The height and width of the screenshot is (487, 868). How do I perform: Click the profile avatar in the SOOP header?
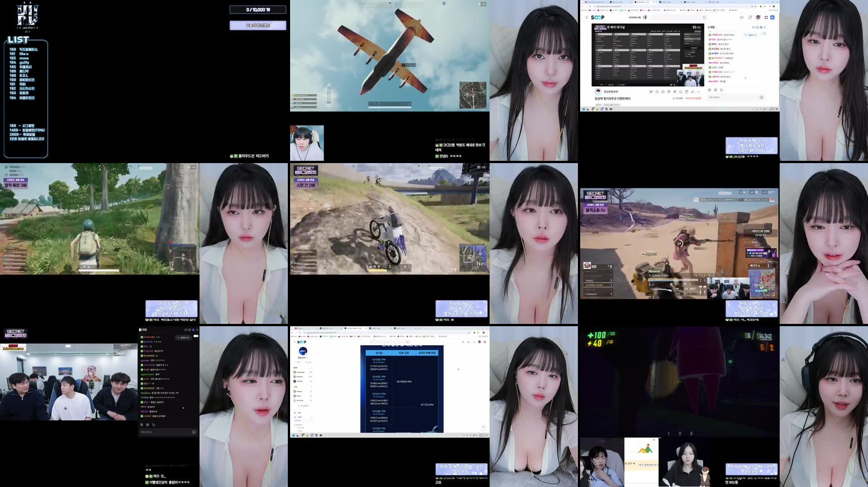pos(758,17)
